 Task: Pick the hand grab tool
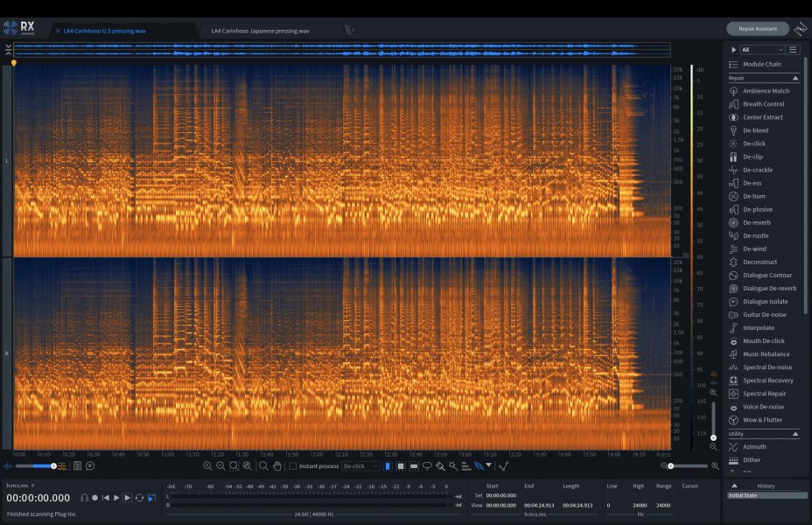point(277,466)
